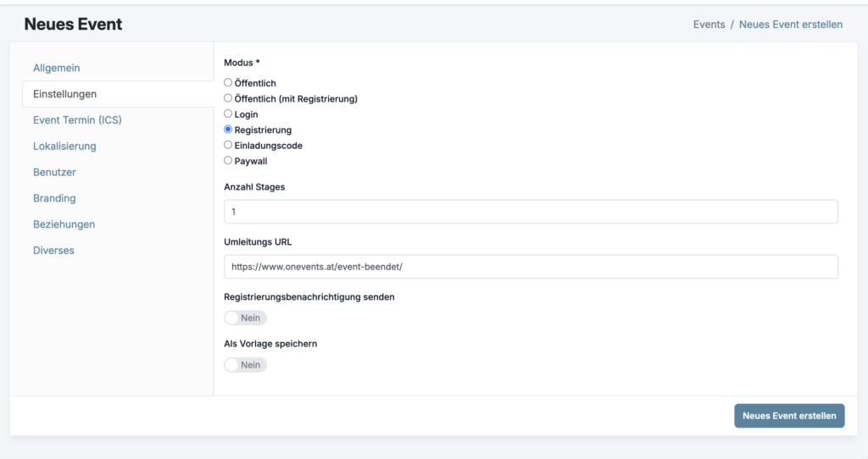Screen dimensions: 868x459
Task: Choose Öffentlich (mit Registrierung) mode
Action: click(x=228, y=98)
